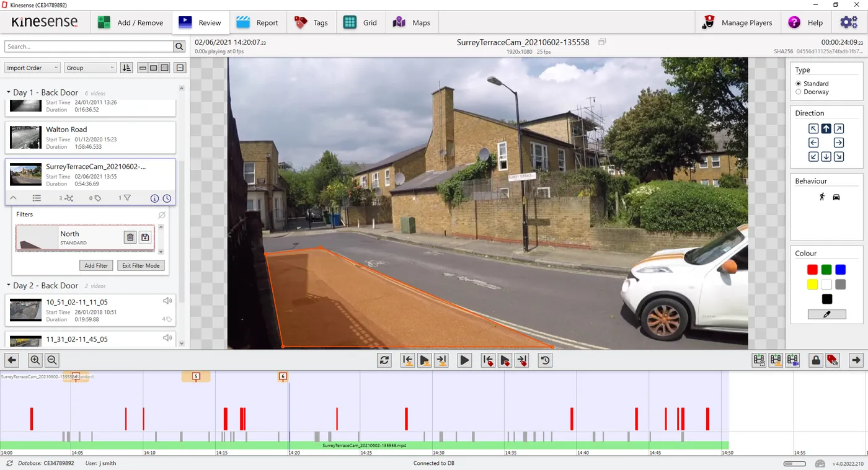This screenshot has width=868, height=470.
Task: Click Exit Filter Mode button
Action: 141,265
